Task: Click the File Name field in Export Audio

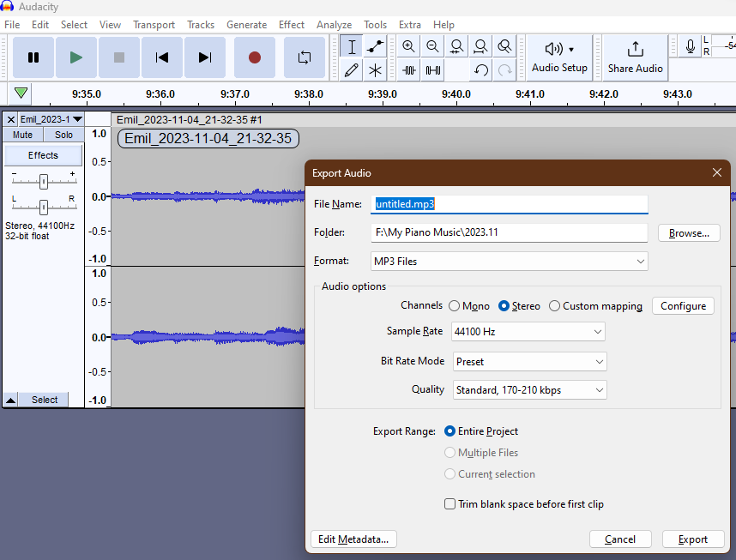Action: point(510,204)
